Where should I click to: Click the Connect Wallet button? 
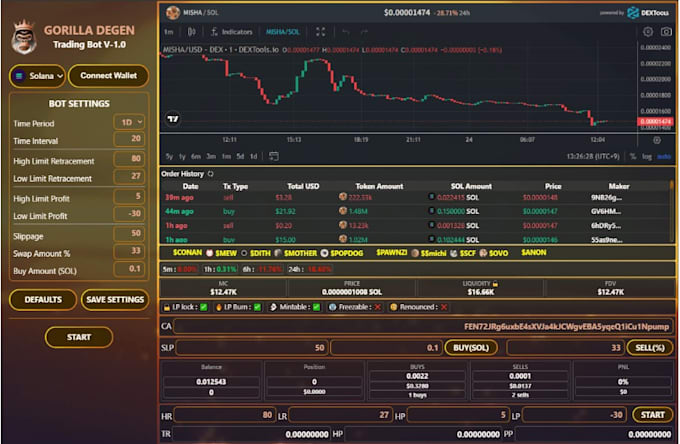(x=108, y=76)
